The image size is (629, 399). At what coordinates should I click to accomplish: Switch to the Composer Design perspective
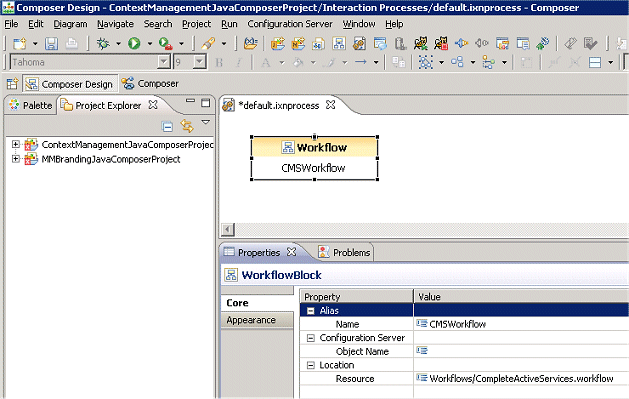tap(70, 84)
